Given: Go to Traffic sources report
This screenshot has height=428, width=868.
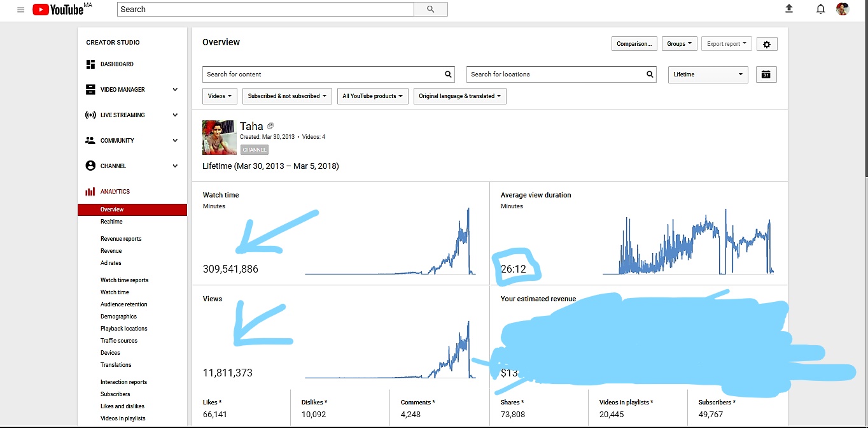Looking at the screenshot, I should [x=119, y=341].
